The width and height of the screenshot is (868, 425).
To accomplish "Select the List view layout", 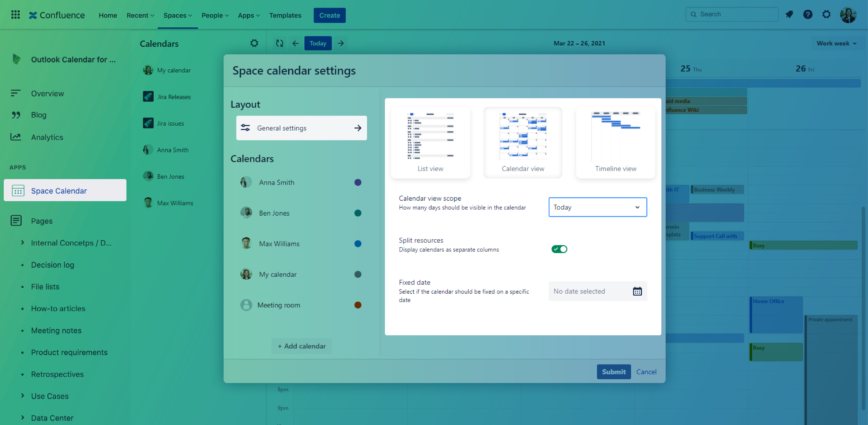I will tap(430, 142).
